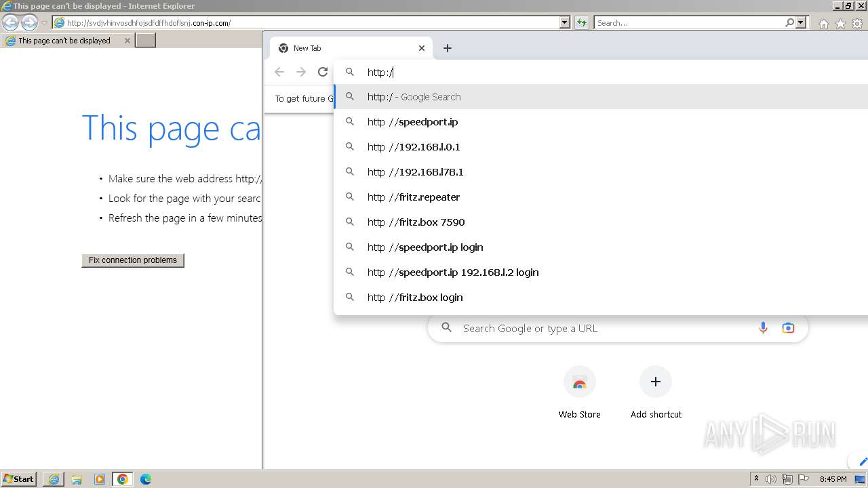
Task: Choose 'http //192.168.l.0.1' suggestion
Action: 601,147
